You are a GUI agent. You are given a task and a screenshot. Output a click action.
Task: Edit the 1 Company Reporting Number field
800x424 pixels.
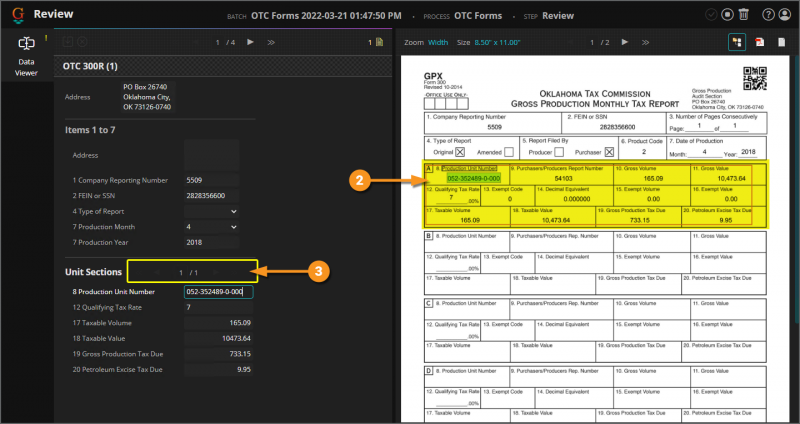point(211,180)
